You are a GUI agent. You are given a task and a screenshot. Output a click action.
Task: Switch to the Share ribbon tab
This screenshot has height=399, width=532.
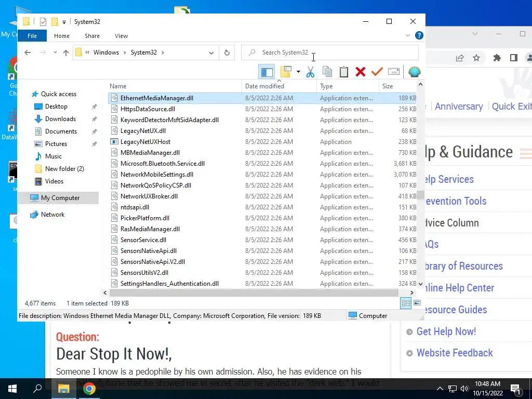click(x=92, y=36)
